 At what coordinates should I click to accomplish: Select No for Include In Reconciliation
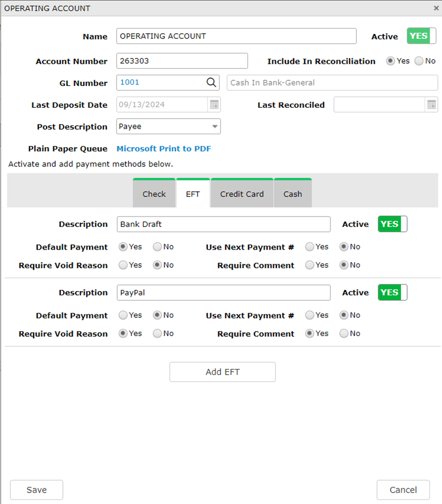[x=419, y=61]
